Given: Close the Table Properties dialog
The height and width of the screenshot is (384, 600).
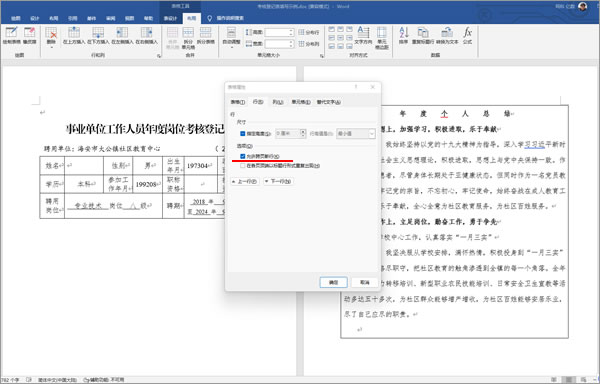Looking at the screenshot, I should 373,87.
